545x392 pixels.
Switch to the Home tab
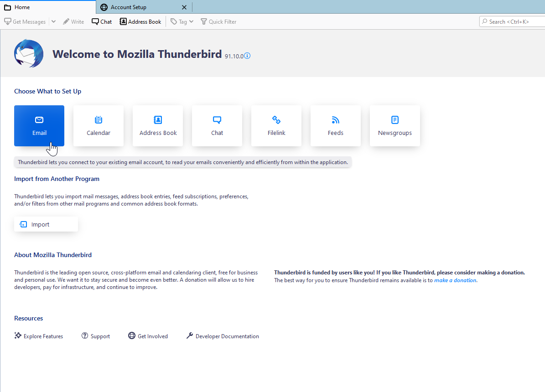pyautogui.click(x=46, y=7)
